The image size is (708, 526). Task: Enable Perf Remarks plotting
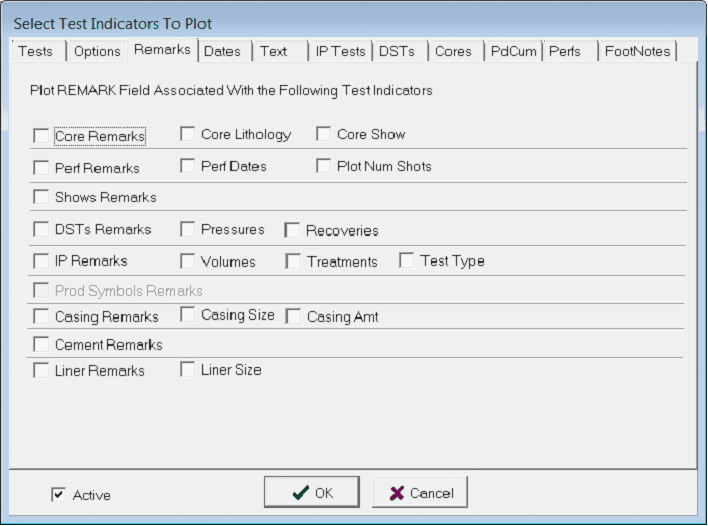tap(41, 168)
